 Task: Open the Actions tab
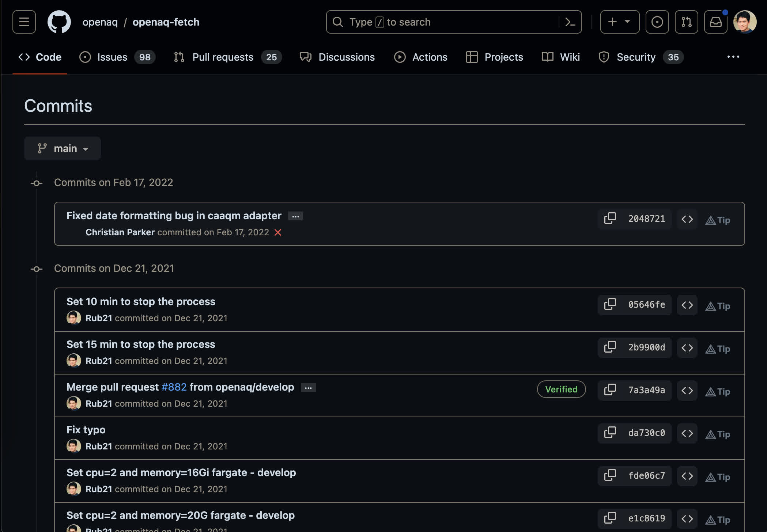[421, 57]
